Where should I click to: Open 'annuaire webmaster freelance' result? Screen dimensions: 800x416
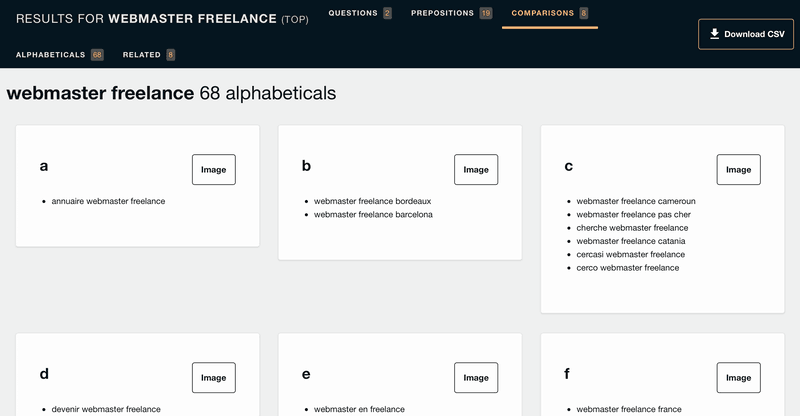tap(108, 201)
